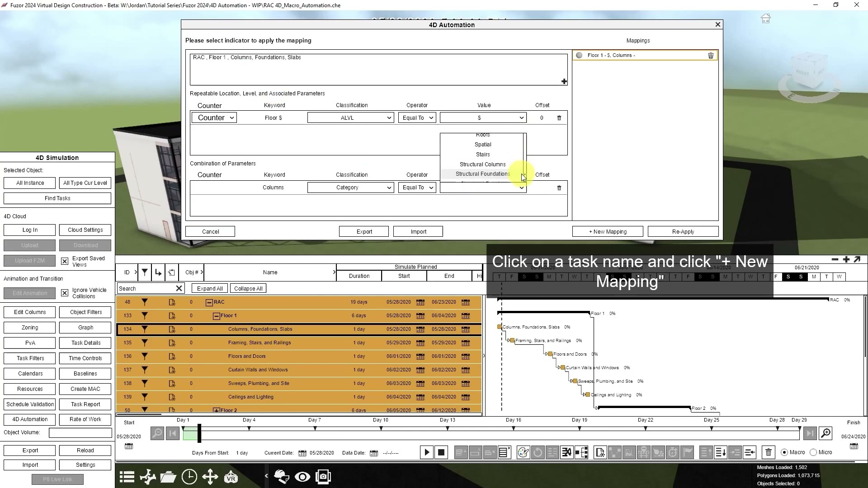Cancel the 4D Automation dialog
The height and width of the screenshot is (488, 868).
coord(210,232)
